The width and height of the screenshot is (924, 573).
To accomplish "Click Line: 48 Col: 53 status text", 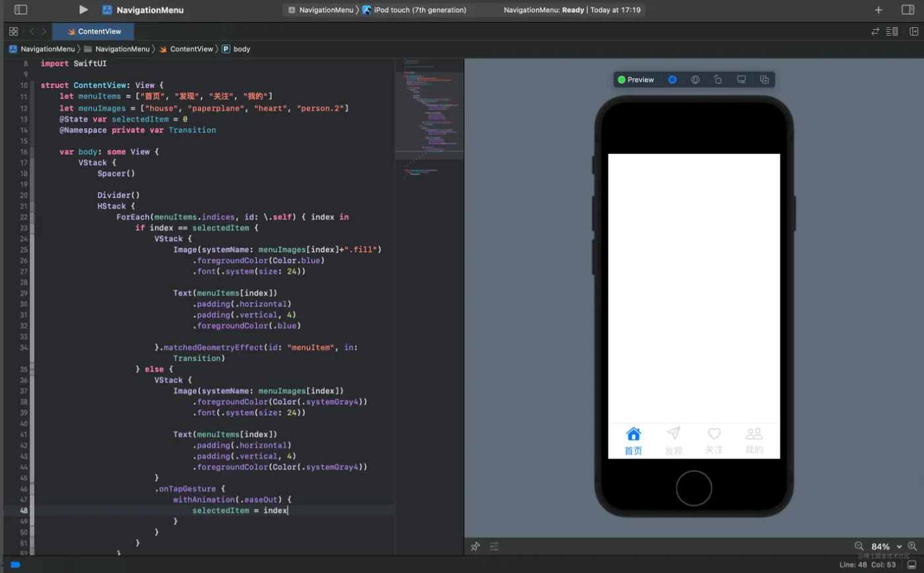I will [868, 565].
